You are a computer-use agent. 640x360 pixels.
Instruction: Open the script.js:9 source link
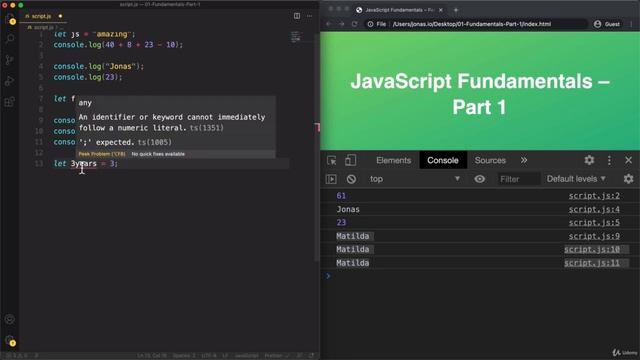594,236
